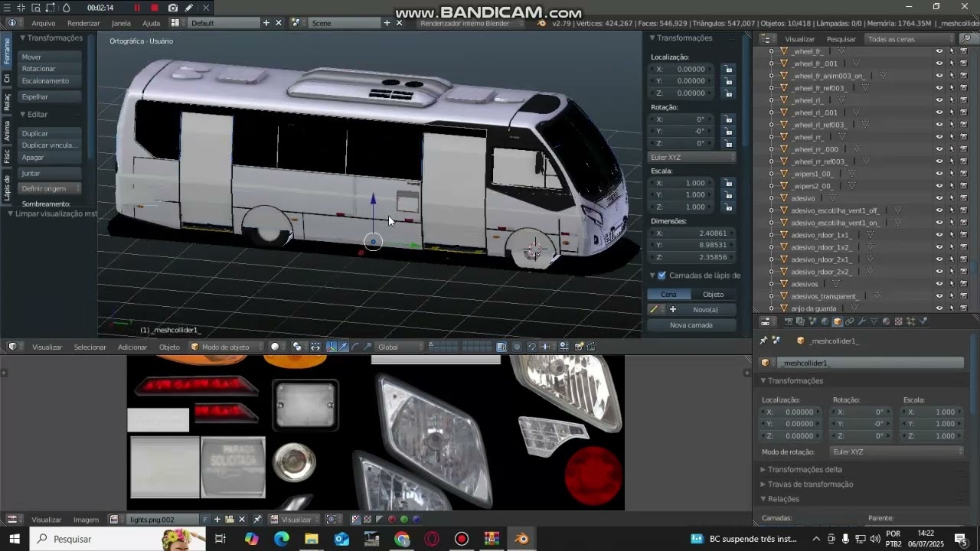980x551 pixels.
Task: Hide _wheel_fr_ via its eye icon
Action: click(x=939, y=51)
